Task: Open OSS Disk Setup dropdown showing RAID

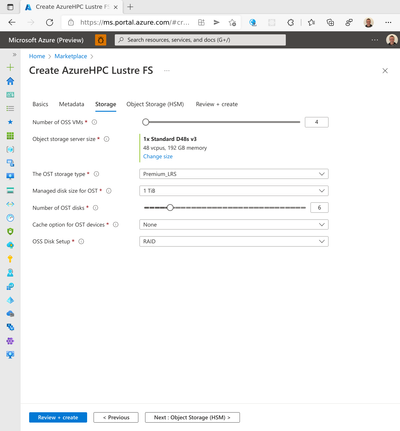Action: [234, 241]
